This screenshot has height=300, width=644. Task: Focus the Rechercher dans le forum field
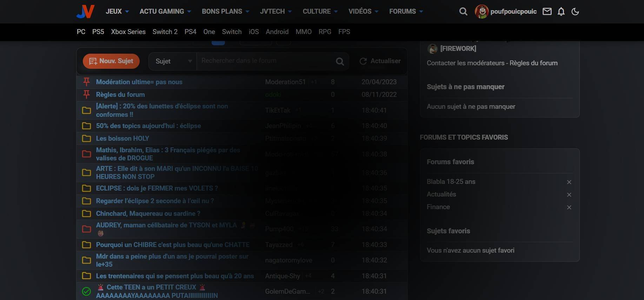[x=265, y=61]
